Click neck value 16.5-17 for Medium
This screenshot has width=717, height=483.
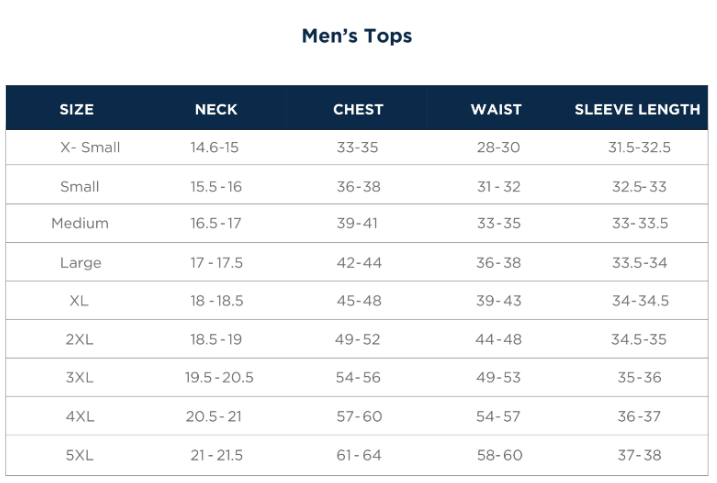tap(216, 224)
